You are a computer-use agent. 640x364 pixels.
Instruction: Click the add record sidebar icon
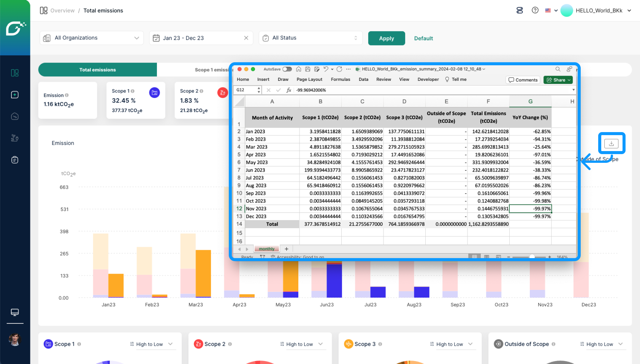(x=15, y=95)
